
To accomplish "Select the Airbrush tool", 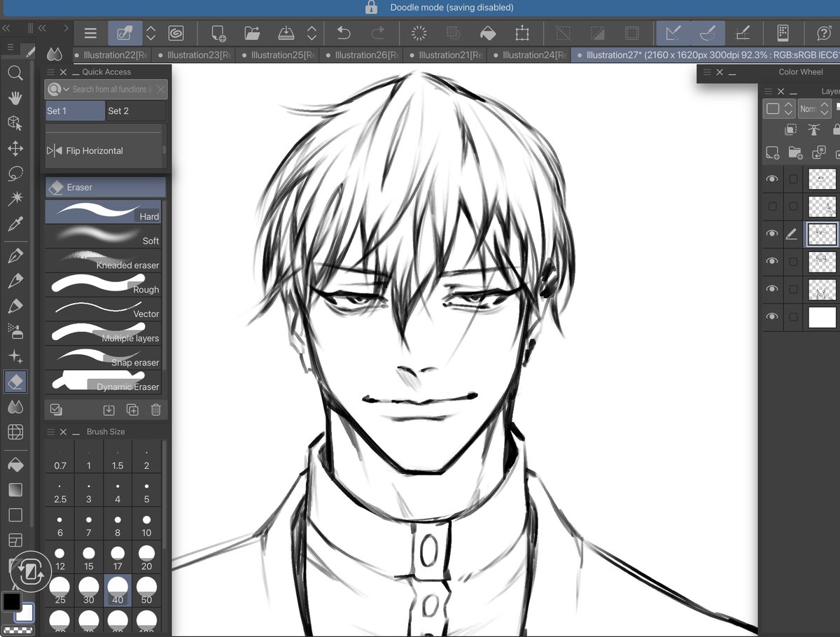I will 15,331.
